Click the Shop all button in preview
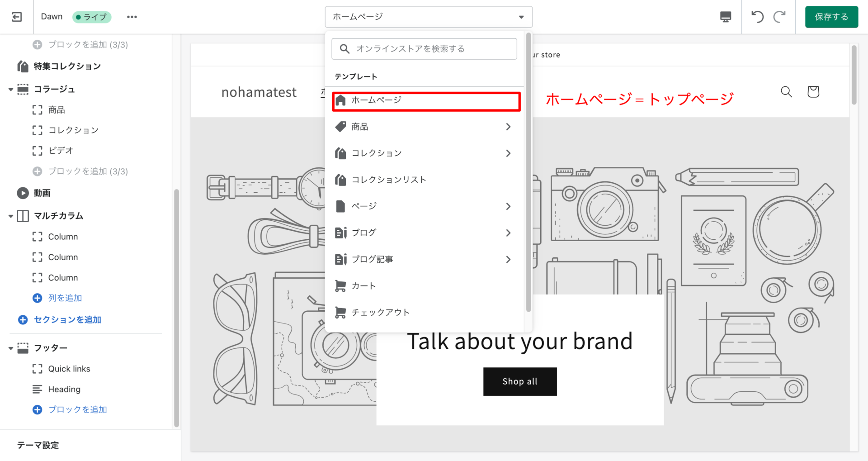The height and width of the screenshot is (461, 868). click(520, 381)
